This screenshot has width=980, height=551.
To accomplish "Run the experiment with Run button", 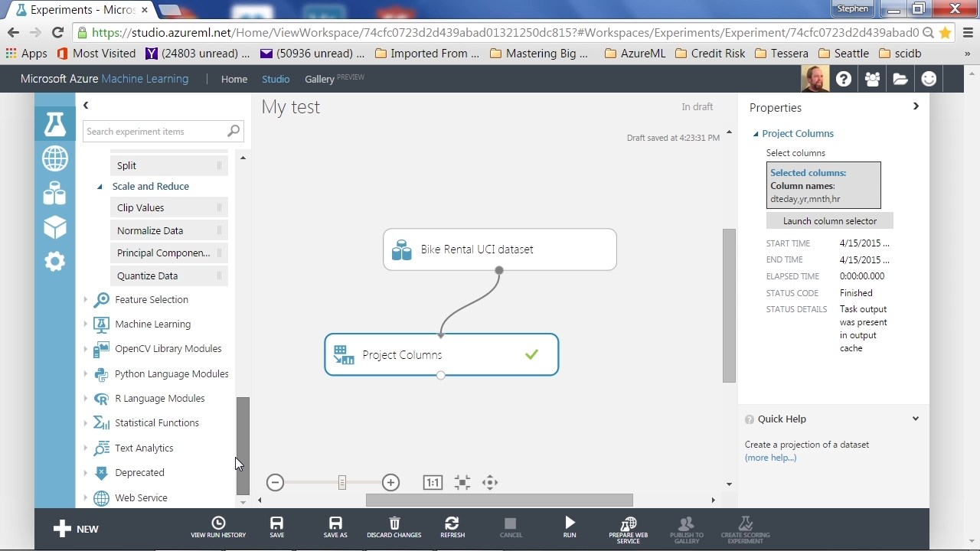I will pos(570,527).
